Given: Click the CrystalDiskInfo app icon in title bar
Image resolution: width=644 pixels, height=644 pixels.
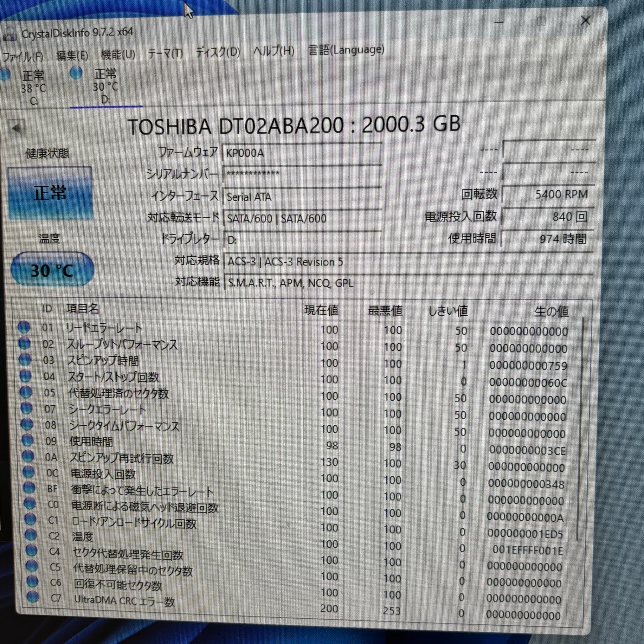Looking at the screenshot, I should pos(9,34).
